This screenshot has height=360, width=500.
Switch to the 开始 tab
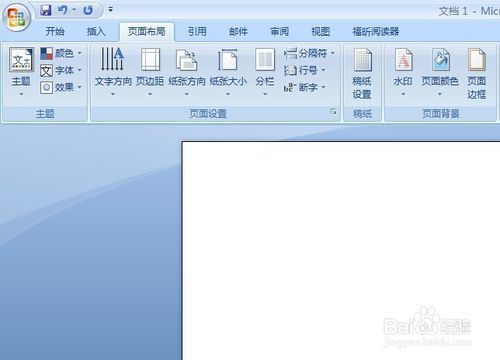(55, 32)
